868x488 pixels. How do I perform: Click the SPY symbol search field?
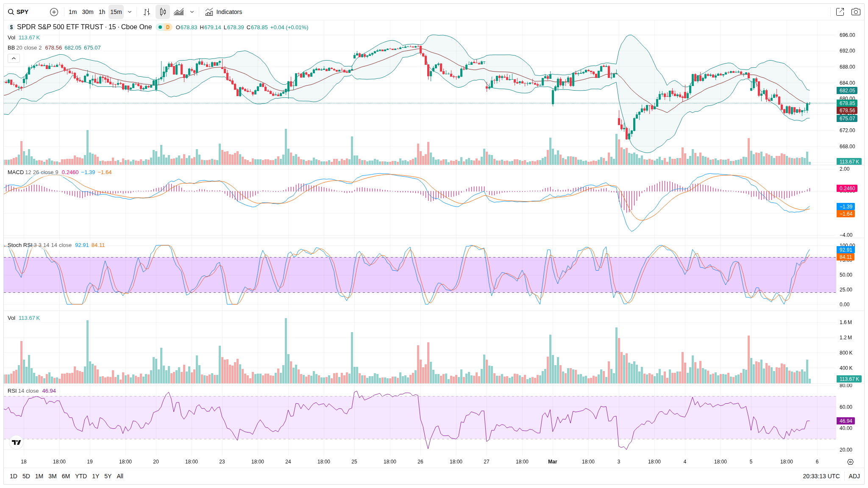pos(22,12)
